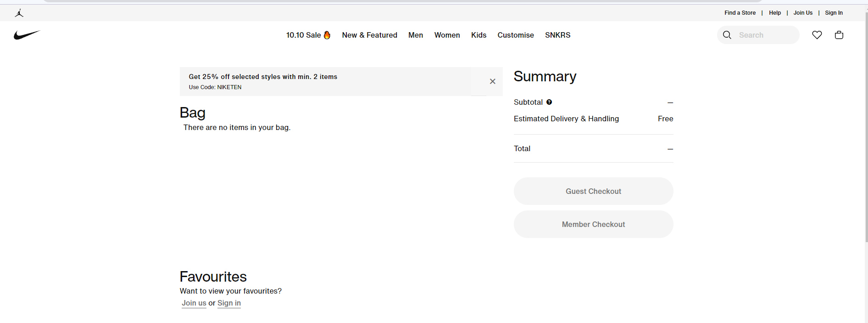868x323 pixels.
Task: Click the Help link in top bar
Action: tap(774, 13)
